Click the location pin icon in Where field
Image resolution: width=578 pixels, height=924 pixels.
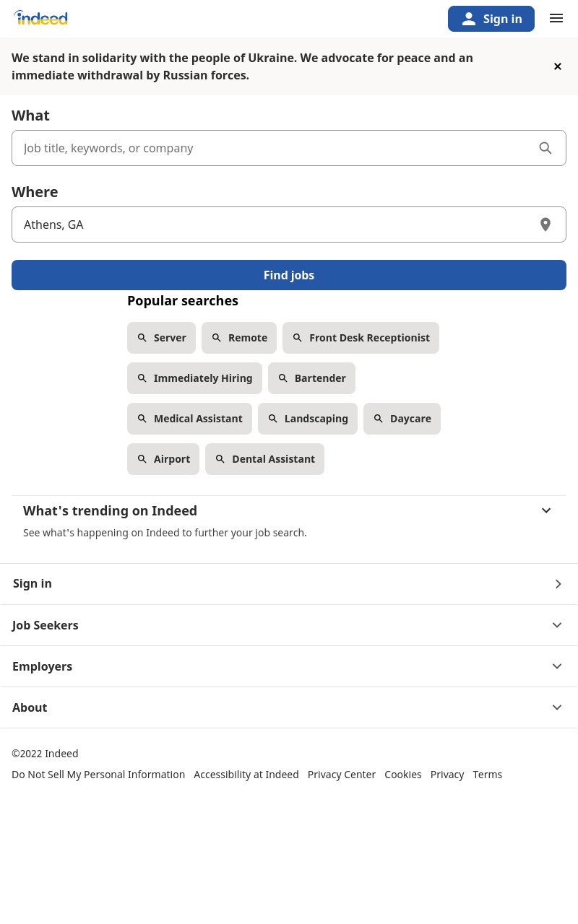(x=545, y=225)
